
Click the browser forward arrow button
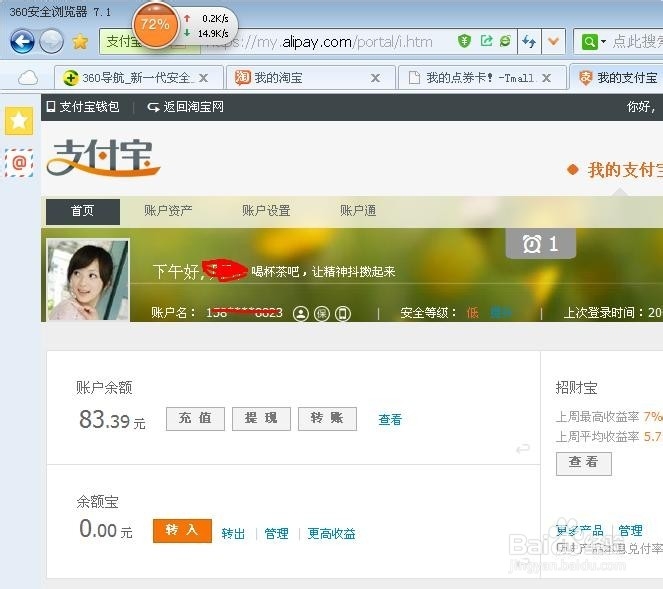point(51,41)
